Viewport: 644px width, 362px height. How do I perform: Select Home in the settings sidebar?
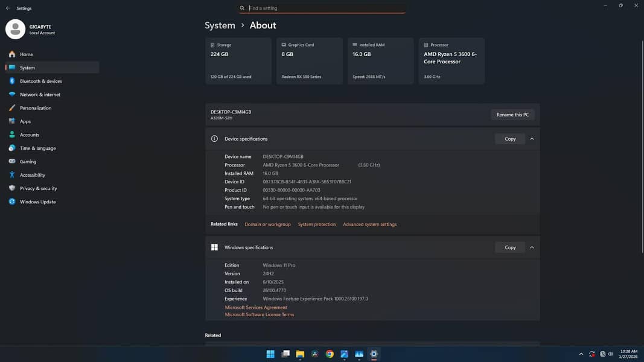pyautogui.click(x=27, y=54)
